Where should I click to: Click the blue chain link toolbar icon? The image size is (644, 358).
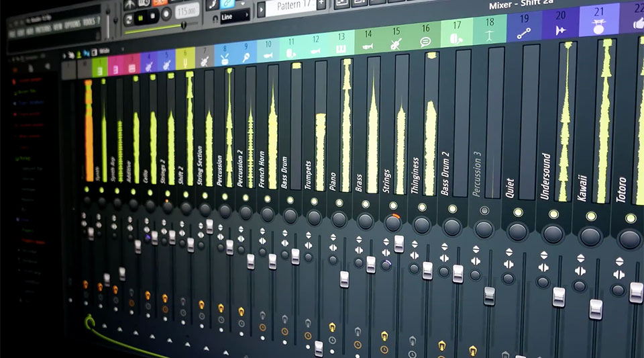pos(227,4)
